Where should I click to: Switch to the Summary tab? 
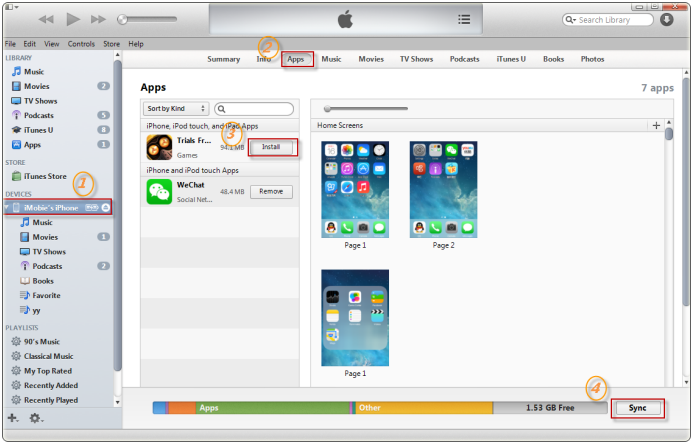click(x=224, y=59)
